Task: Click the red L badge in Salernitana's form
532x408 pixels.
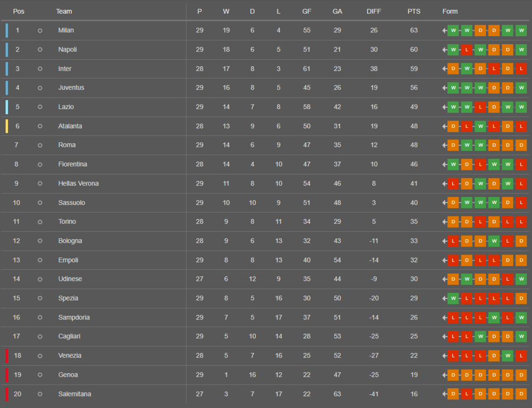Action: (x=467, y=394)
